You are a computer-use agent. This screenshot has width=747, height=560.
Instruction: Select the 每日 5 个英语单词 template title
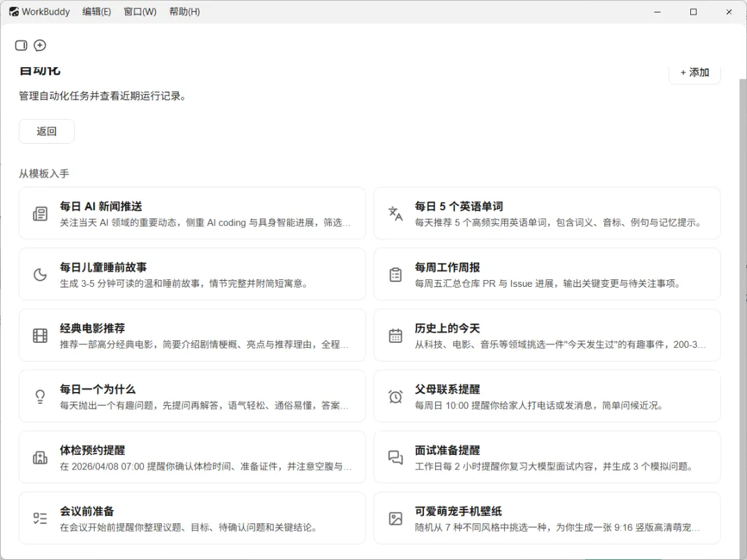tap(459, 206)
